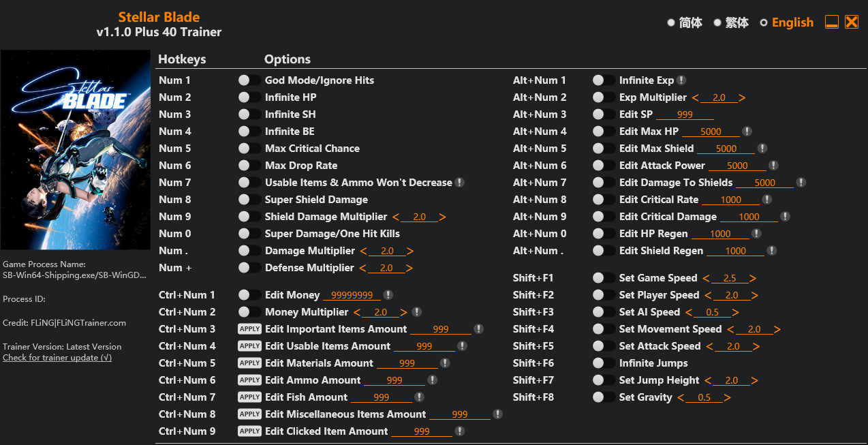Apply Edit Important Items Amount
868x445 pixels.
pyautogui.click(x=249, y=329)
